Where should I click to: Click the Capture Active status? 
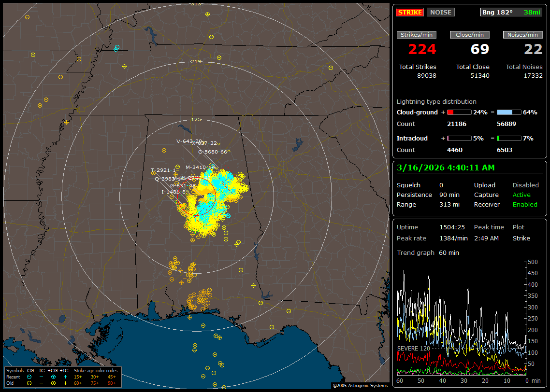[521, 195]
